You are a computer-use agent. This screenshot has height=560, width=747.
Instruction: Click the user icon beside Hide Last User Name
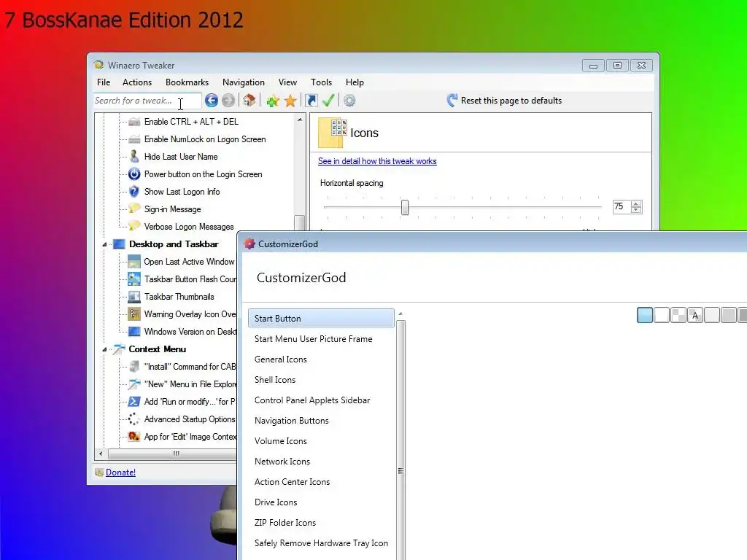click(134, 157)
